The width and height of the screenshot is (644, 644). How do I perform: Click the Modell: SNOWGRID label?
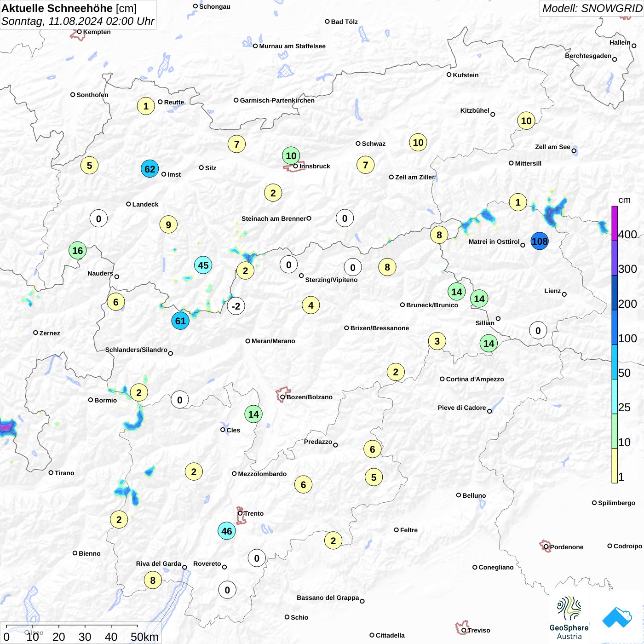tap(592, 8)
